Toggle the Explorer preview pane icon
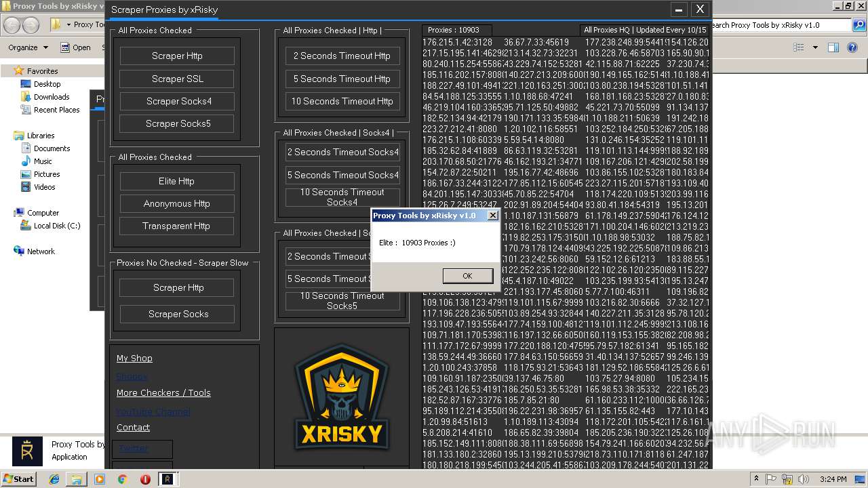Image resolution: width=868 pixels, height=488 pixels. [833, 47]
